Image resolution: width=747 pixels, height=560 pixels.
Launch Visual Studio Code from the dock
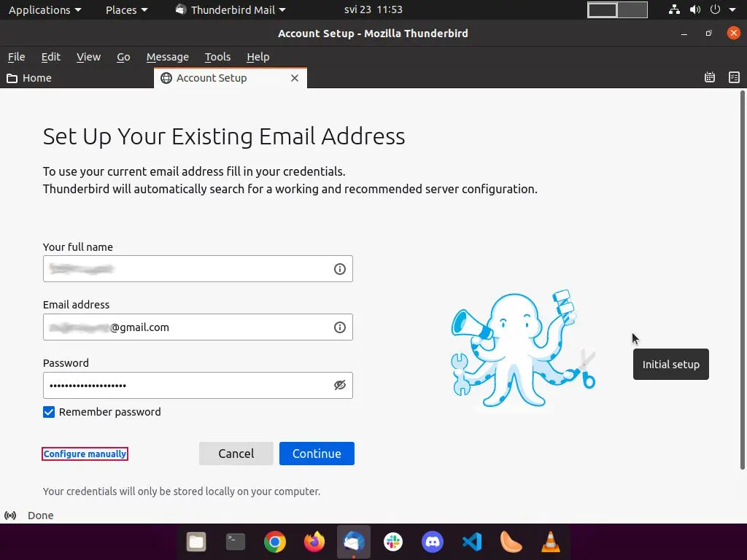point(472,542)
